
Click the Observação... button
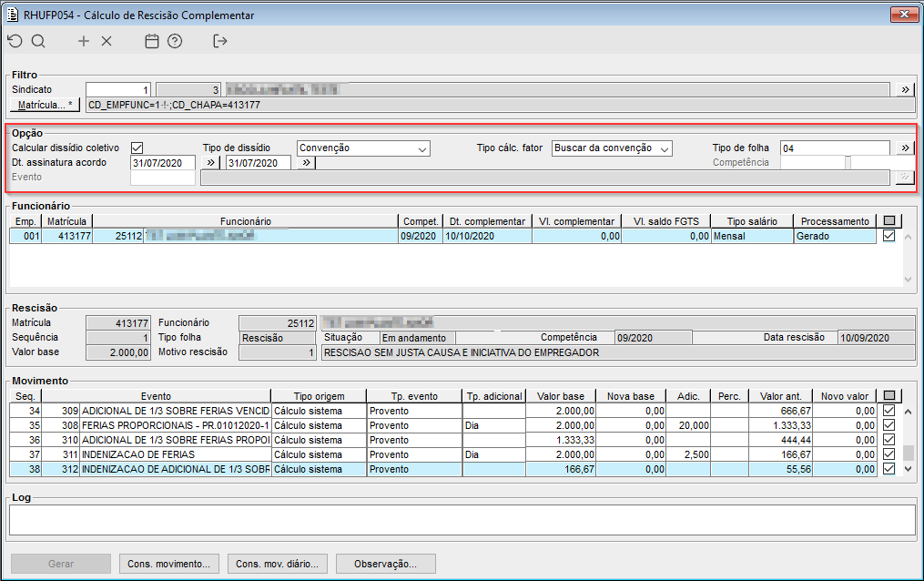tap(386, 564)
